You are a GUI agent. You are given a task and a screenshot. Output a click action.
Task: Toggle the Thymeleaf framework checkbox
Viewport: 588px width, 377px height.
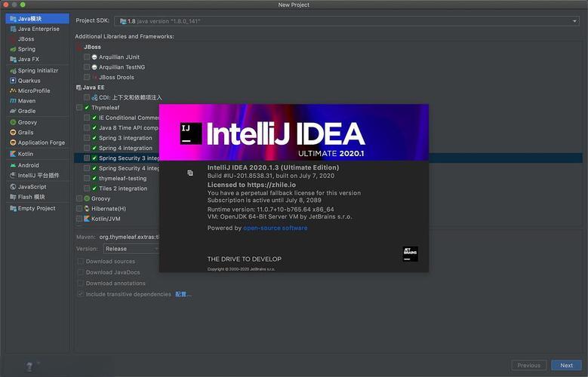pos(79,108)
